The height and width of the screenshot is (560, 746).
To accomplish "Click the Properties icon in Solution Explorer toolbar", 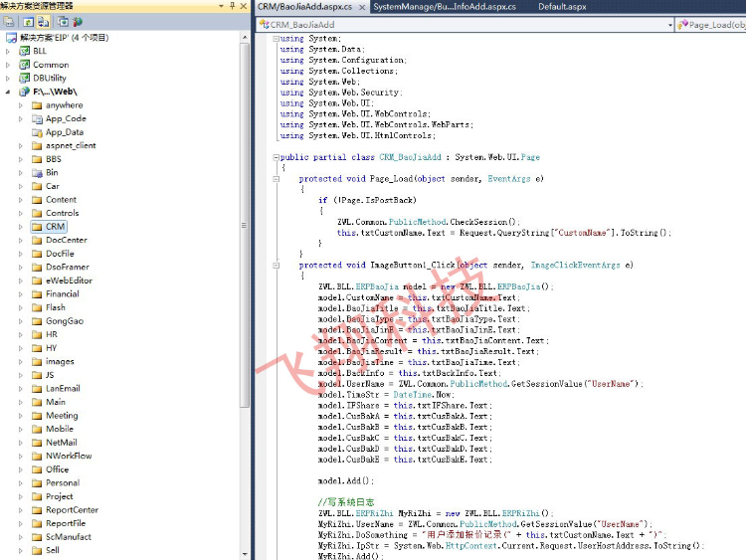I will pyautogui.click(x=8, y=21).
